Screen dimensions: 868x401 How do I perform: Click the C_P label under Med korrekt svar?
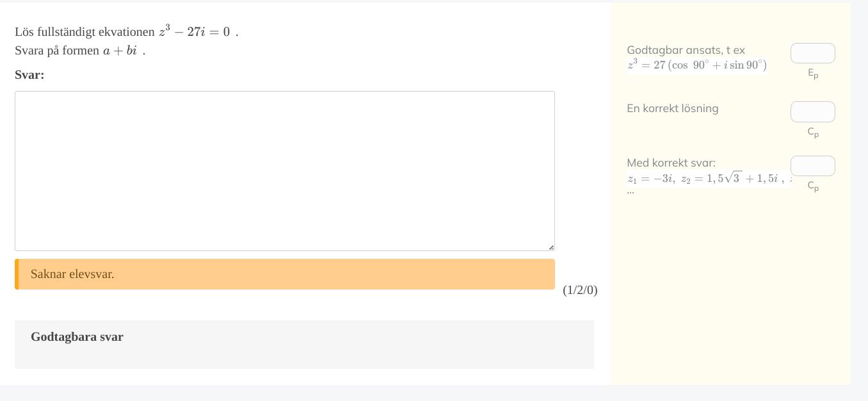tap(813, 186)
